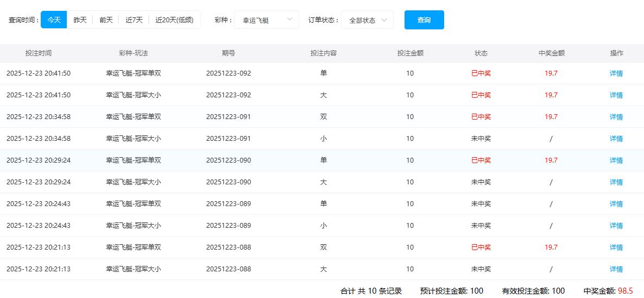View 详情 of period 091 冠军大小 bet

coord(616,139)
